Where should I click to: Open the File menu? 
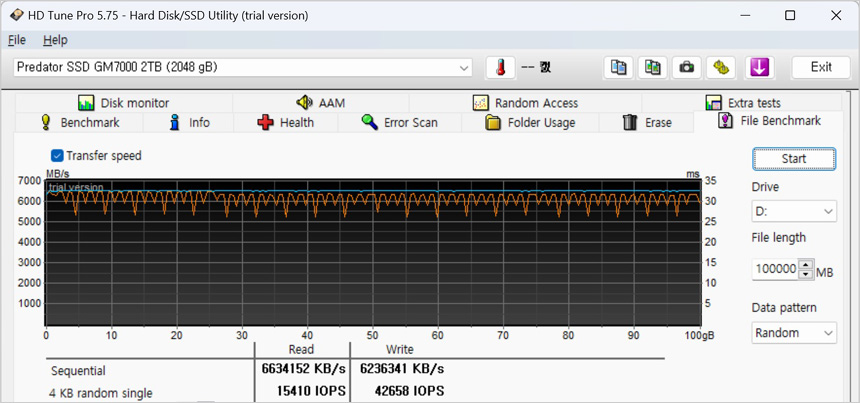[16, 40]
